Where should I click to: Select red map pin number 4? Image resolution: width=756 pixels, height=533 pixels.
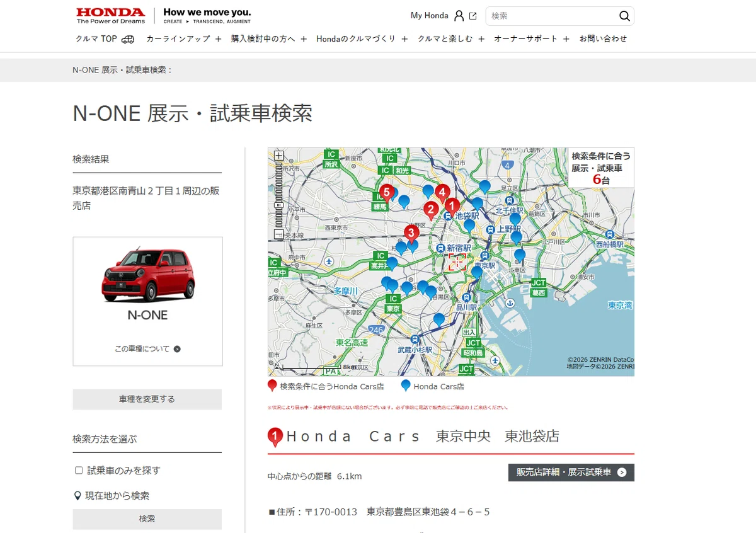coord(442,193)
